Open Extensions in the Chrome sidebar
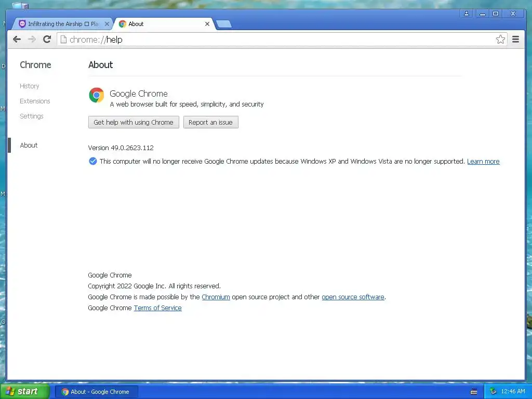 (x=35, y=101)
